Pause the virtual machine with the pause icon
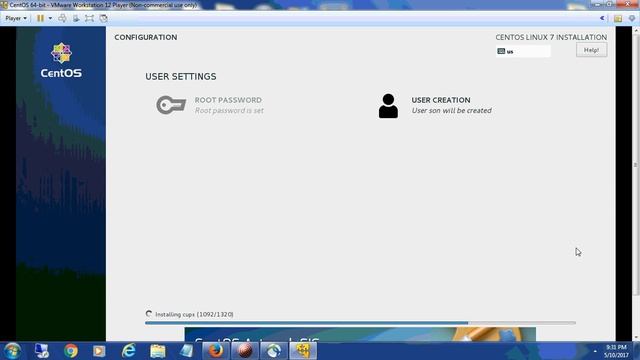Image resolution: width=640 pixels, height=360 pixels. [40, 18]
